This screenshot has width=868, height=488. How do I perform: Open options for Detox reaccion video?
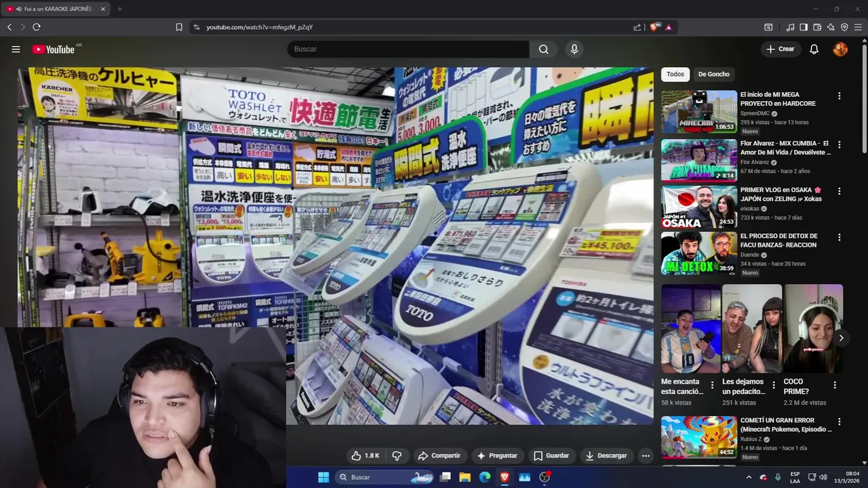click(x=839, y=238)
